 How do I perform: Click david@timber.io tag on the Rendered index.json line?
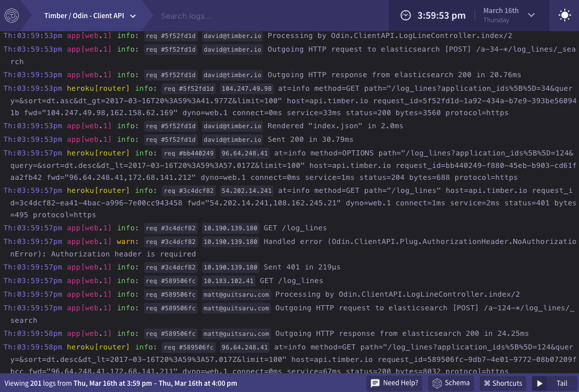[232, 127]
